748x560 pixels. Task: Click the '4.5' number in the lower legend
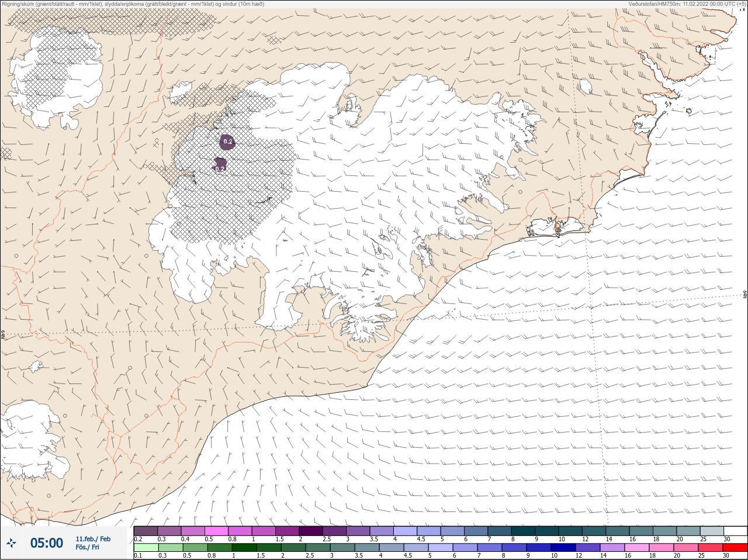(x=408, y=555)
